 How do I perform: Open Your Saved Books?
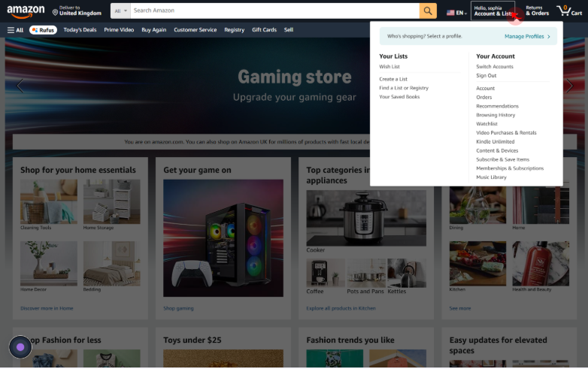coord(399,97)
